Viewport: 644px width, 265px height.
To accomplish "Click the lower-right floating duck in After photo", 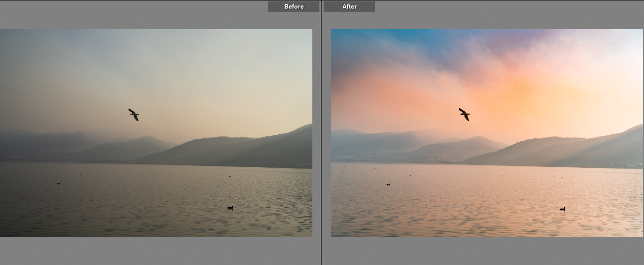I will [x=562, y=209].
